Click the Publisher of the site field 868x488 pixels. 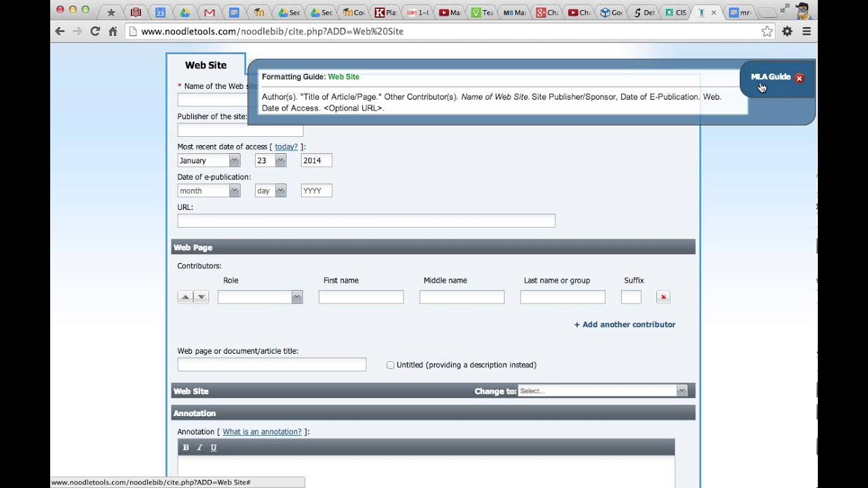tap(240, 130)
